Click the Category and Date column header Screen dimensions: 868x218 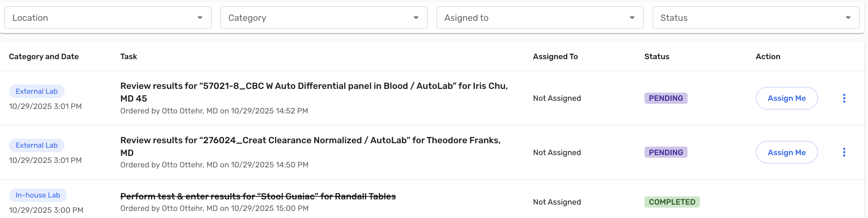[x=44, y=57]
